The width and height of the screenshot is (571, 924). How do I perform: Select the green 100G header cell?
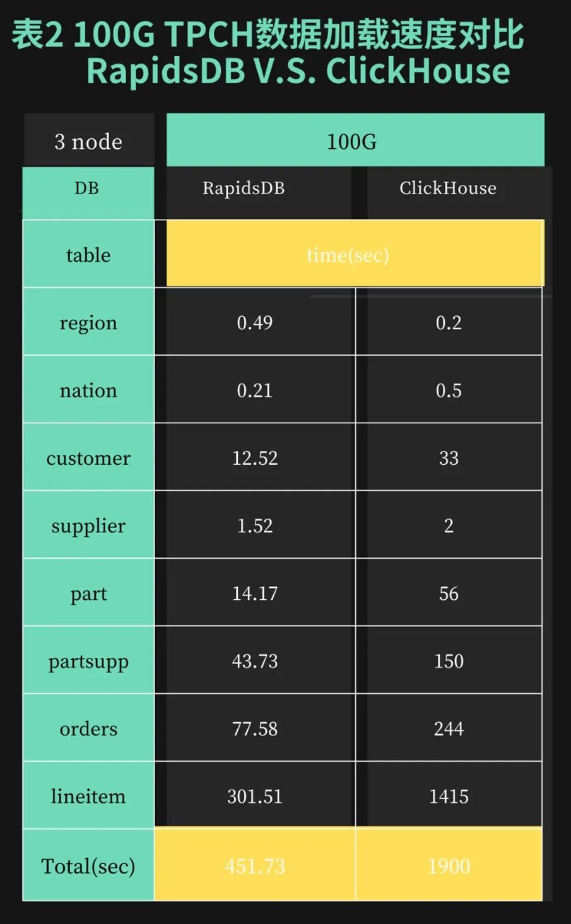pos(355,140)
